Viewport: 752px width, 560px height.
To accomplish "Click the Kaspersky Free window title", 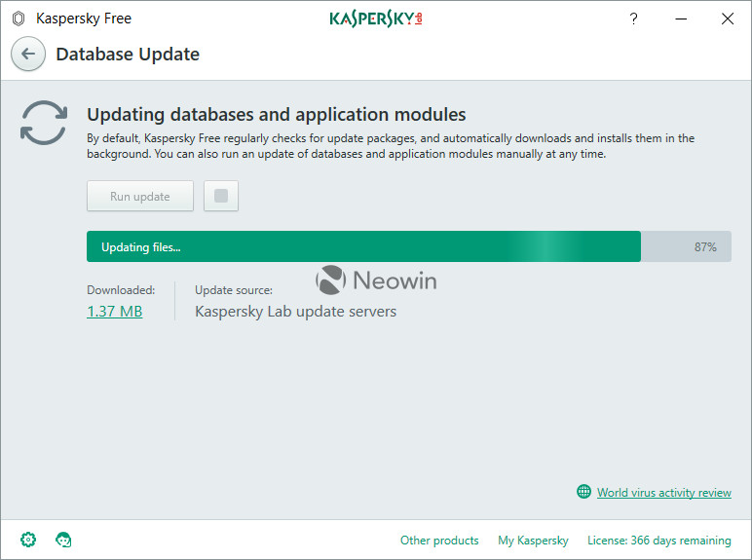I will point(84,19).
